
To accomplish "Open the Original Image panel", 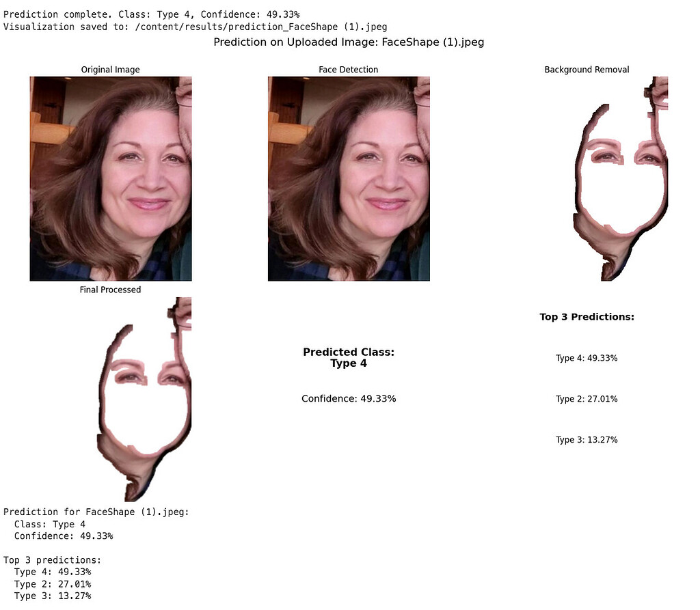I will click(x=110, y=178).
